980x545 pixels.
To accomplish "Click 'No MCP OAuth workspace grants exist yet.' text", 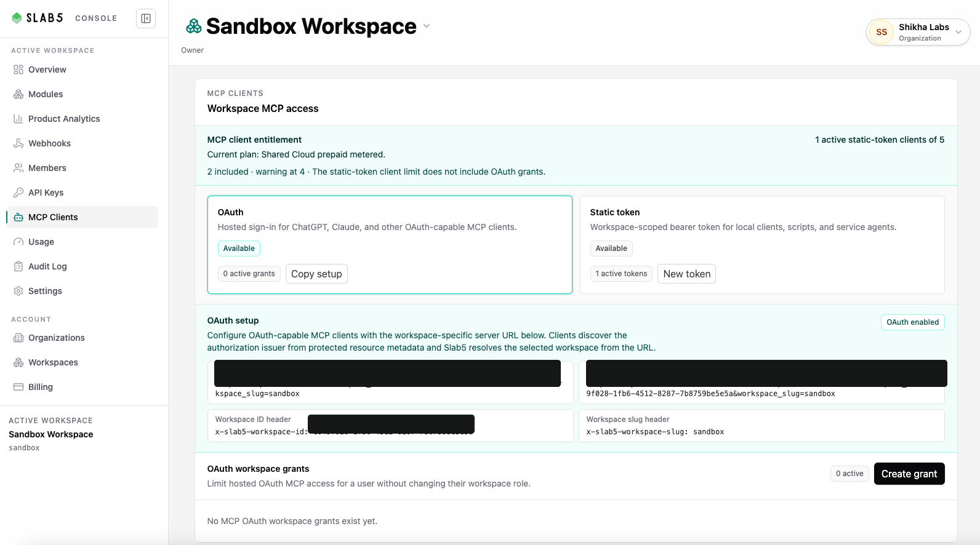I will pyautogui.click(x=292, y=521).
